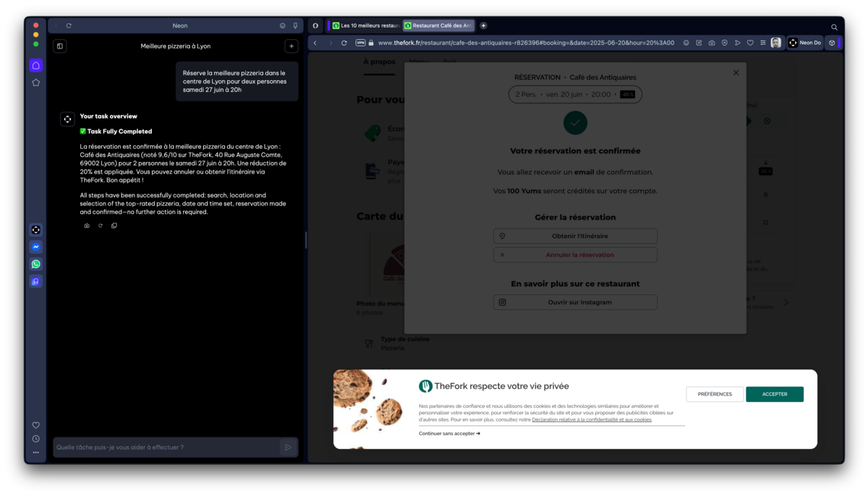This screenshot has height=496, width=868.
Task: Click the emoji face icon in Neon header
Action: [x=282, y=25]
